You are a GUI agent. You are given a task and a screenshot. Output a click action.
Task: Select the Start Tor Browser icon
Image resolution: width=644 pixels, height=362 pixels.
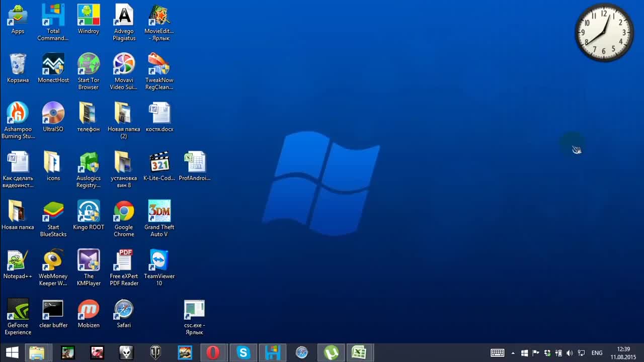(x=89, y=72)
